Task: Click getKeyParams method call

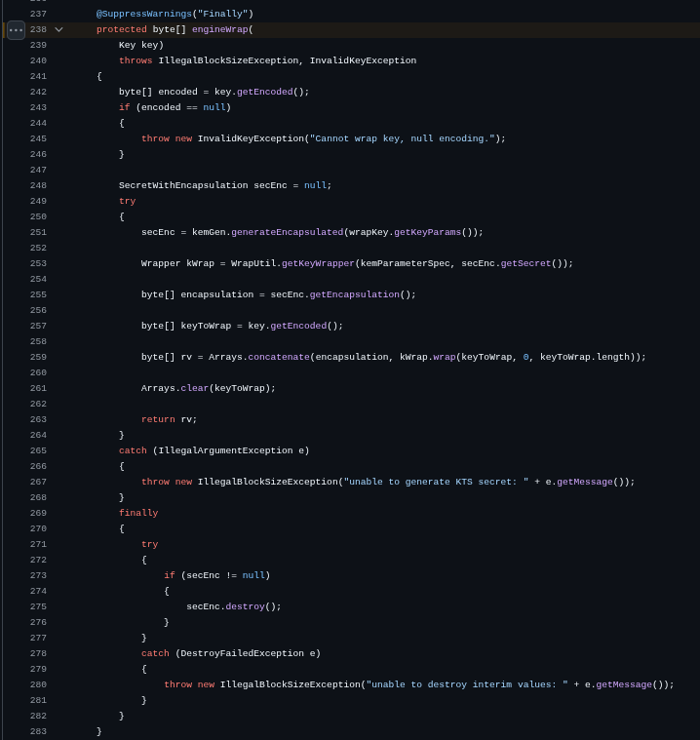Action: click(x=427, y=232)
